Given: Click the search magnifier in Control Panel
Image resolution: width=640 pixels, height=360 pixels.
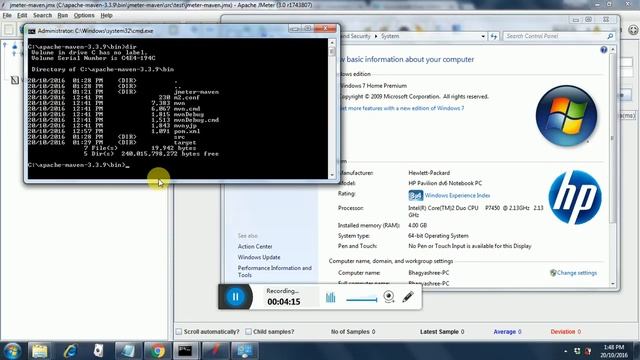Looking at the screenshot, I should [610, 36].
